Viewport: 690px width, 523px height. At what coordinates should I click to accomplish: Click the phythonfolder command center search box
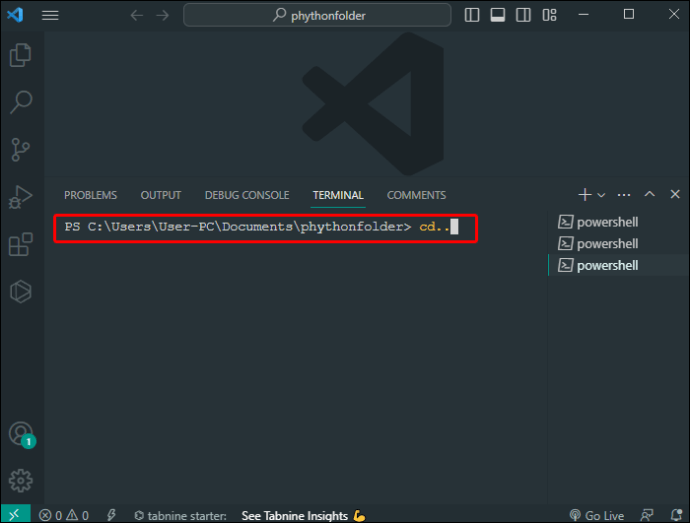tap(317, 15)
